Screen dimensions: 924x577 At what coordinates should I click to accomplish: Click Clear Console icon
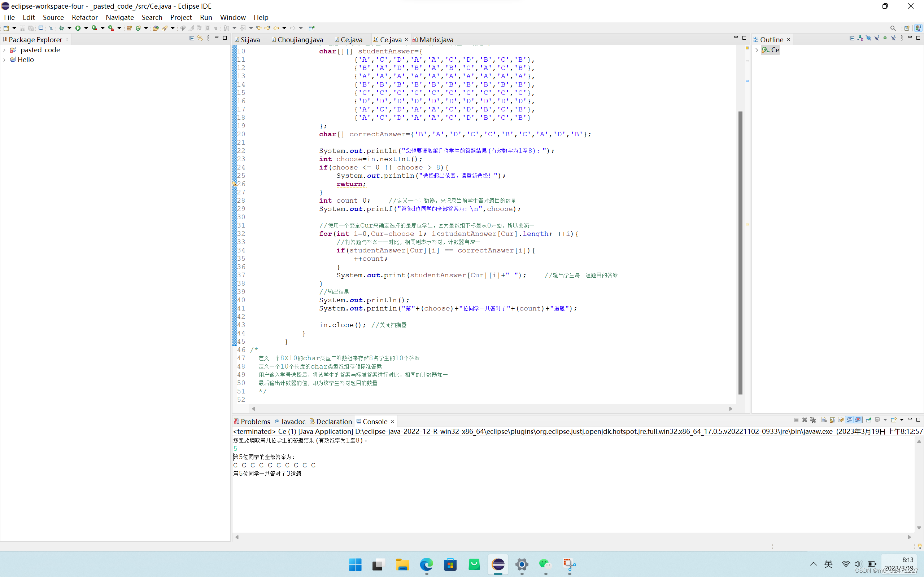[824, 420]
